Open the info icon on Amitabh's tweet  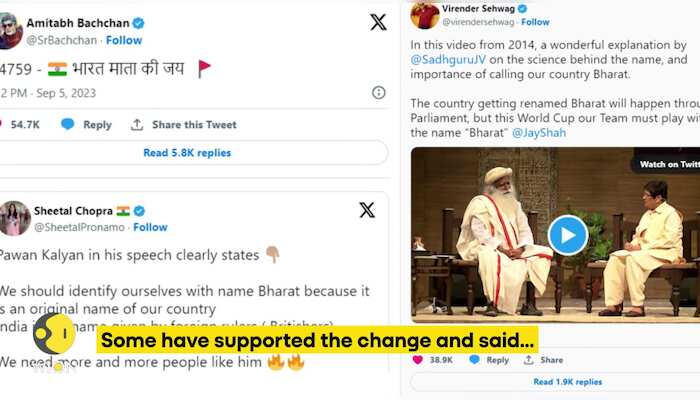379,92
